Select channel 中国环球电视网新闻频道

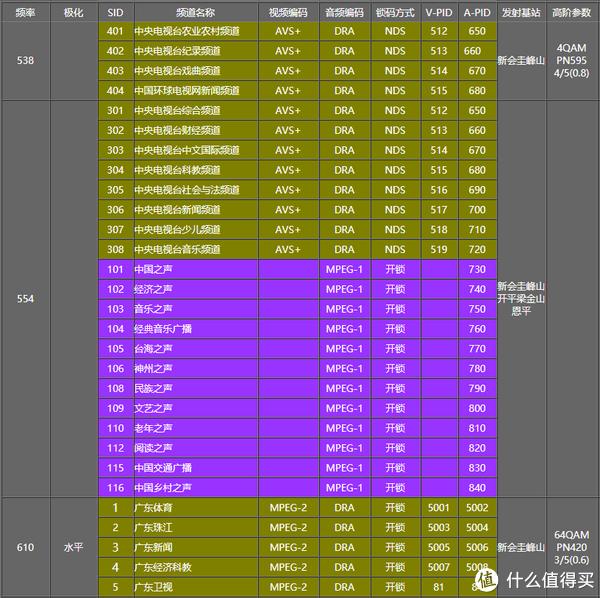187,91
